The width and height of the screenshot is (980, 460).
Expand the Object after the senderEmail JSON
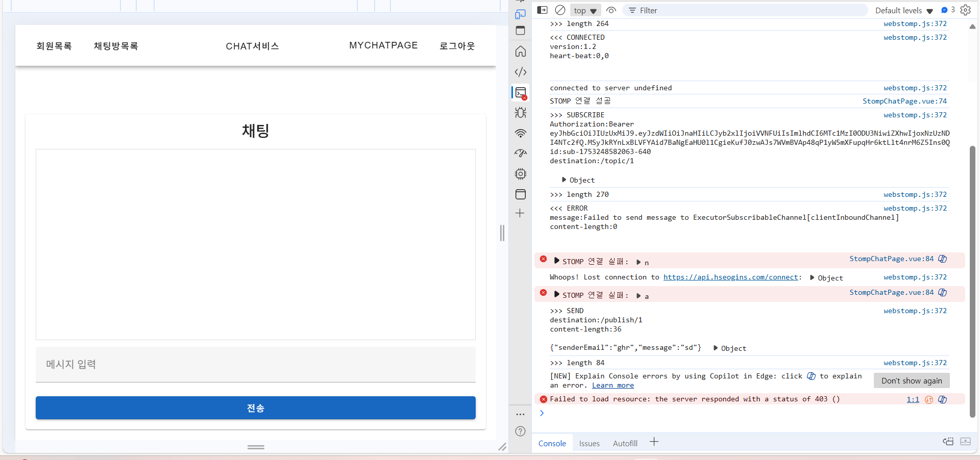point(716,348)
